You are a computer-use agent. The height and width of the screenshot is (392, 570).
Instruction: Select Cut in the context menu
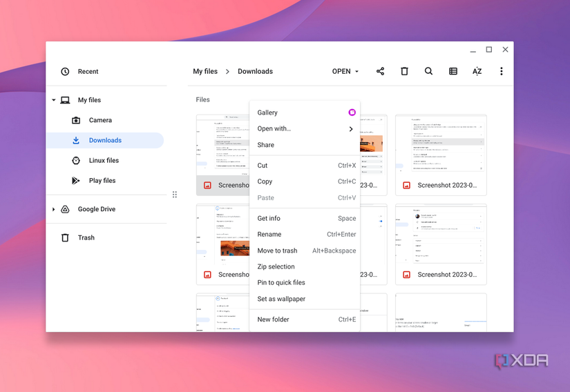[x=305, y=166]
